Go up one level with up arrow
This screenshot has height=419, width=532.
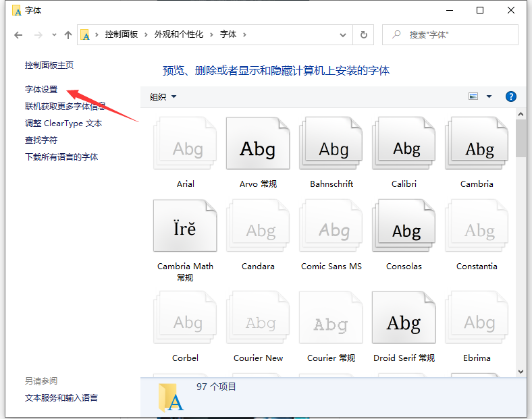68,35
